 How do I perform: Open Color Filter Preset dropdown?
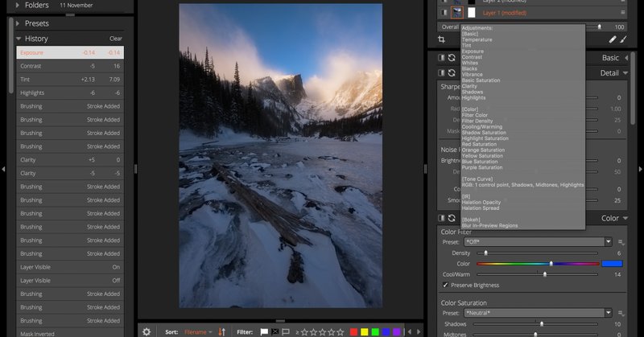click(538, 242)
